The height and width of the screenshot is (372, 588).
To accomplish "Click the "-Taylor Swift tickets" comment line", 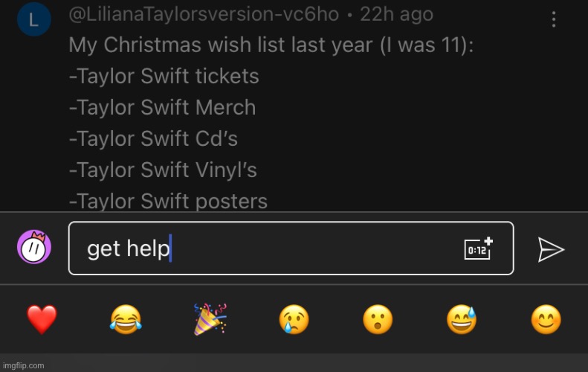I will pos(164,76).
